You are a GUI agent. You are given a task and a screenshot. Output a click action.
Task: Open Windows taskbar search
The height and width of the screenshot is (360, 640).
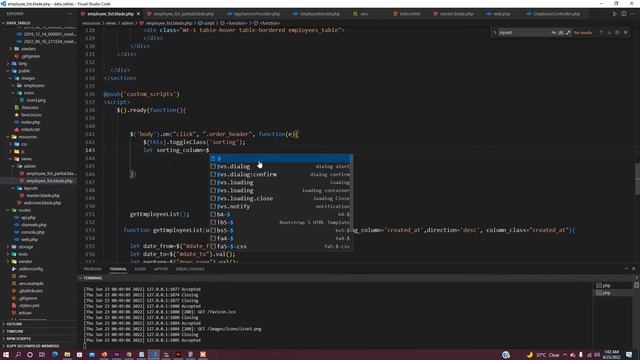tap(18, 355)
